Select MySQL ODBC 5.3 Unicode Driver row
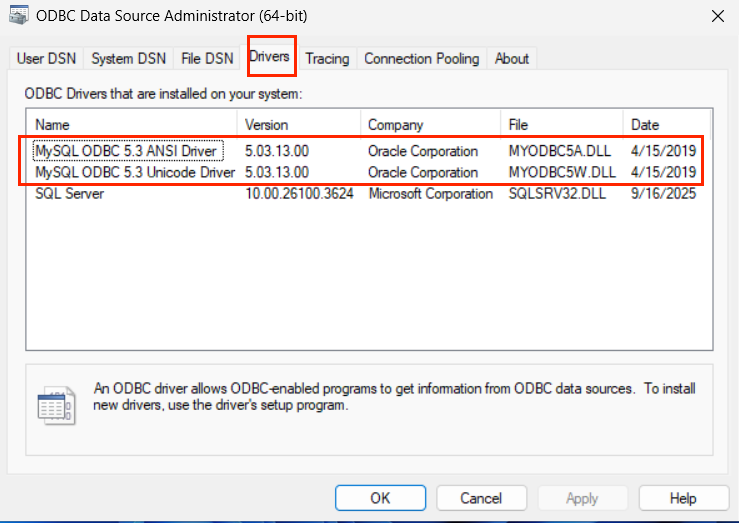 tap(134, 172)
